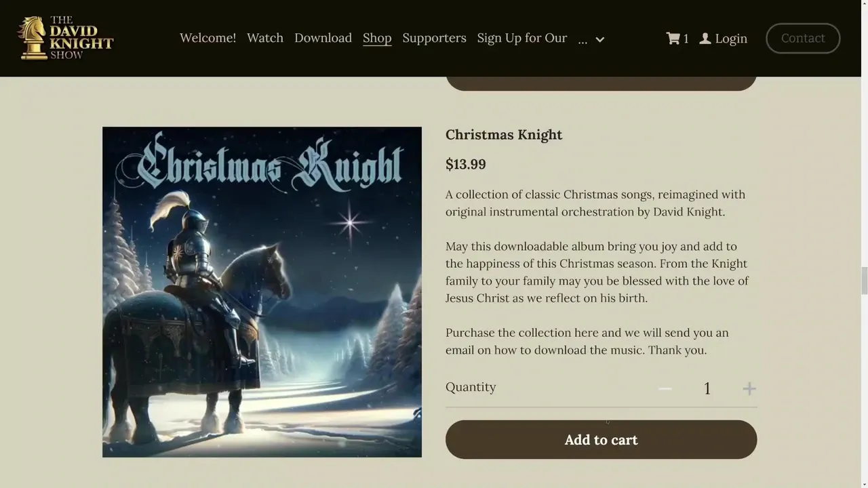
Task: Expand the more menu chevron
Action: [599, 39]
